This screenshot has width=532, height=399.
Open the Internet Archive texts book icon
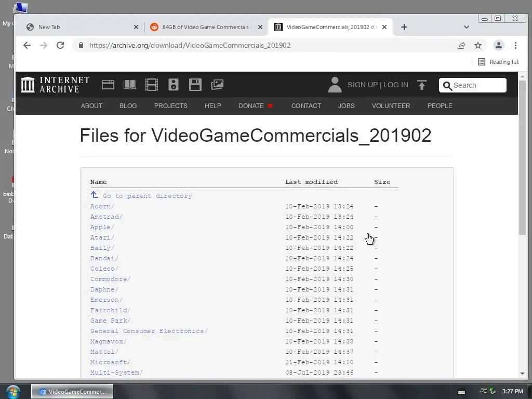(129, 85)
